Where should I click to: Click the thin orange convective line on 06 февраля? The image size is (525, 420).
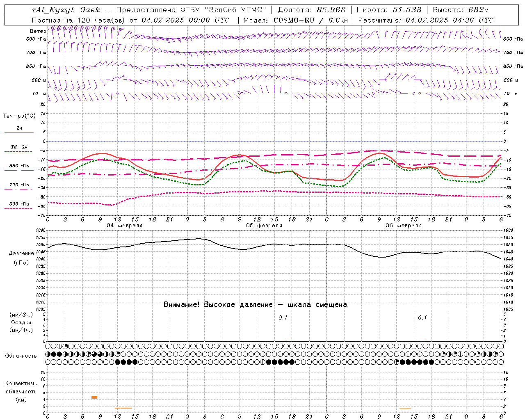click(405, 409)
